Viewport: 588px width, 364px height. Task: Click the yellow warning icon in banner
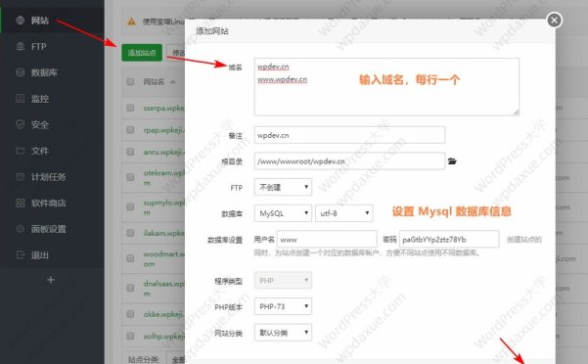coord(131,22)
